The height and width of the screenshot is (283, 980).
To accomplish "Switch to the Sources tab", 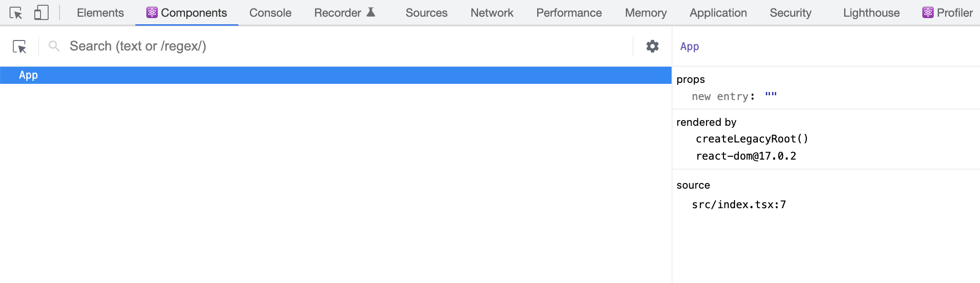I will [426, 13].
